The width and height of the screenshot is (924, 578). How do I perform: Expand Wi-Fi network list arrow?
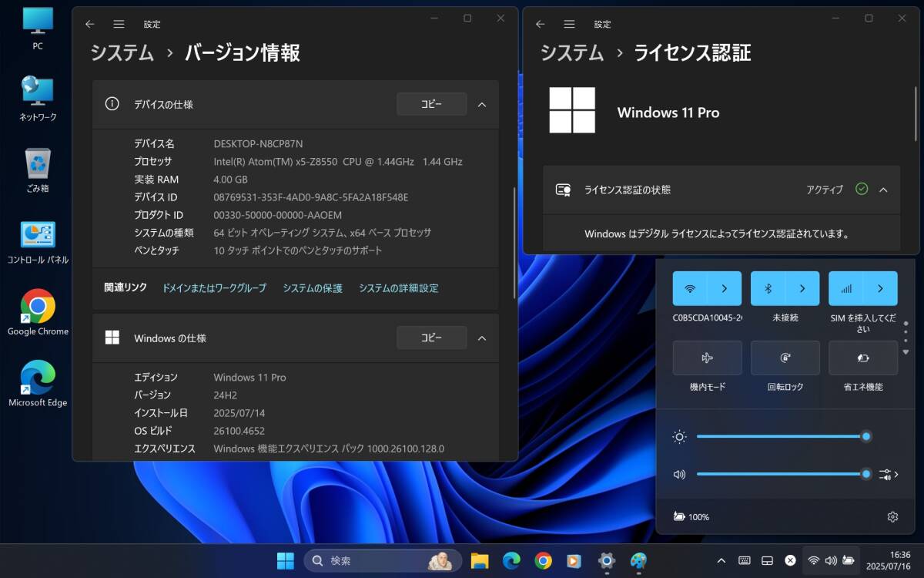pos(725,288)
